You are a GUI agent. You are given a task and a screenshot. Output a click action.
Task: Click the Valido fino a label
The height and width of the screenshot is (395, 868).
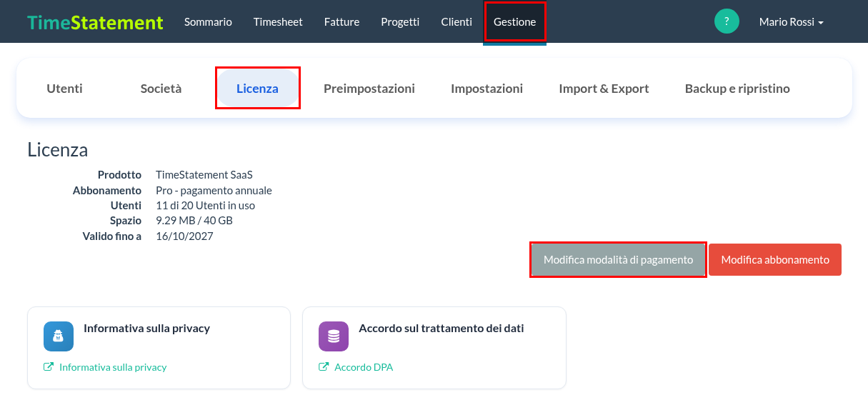point(111,236)
